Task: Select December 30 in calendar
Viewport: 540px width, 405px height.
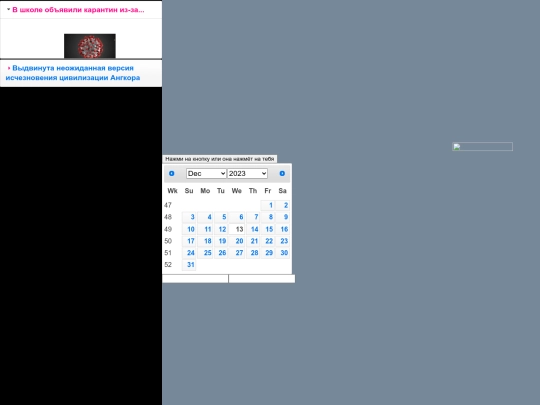Action: click(x=282, y=253)
